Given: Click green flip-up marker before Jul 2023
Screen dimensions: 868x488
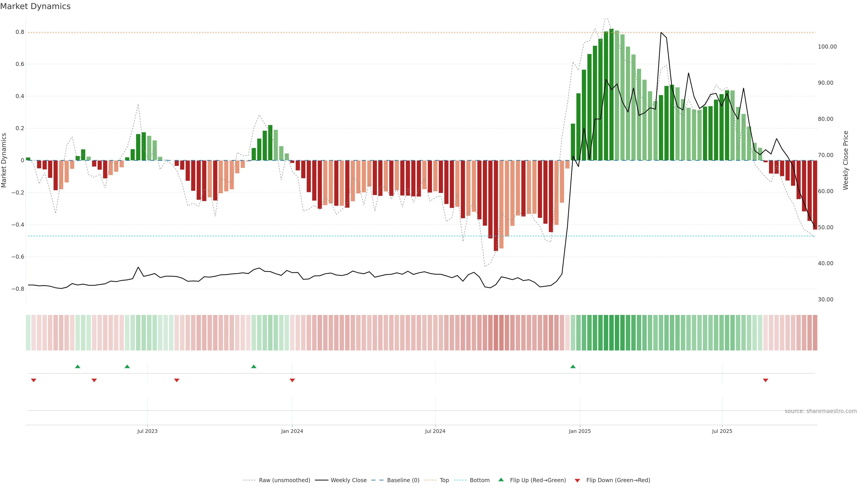Looking at the screenshot, I should pos(127,366).
